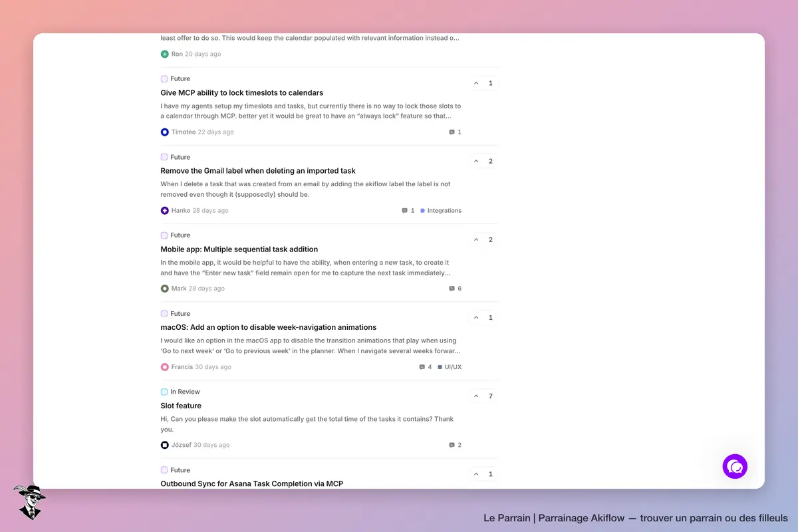The image size is (798, 532).
Task: Select the Integrations tag on Hanko's post
Action: (x=441, y=211)
